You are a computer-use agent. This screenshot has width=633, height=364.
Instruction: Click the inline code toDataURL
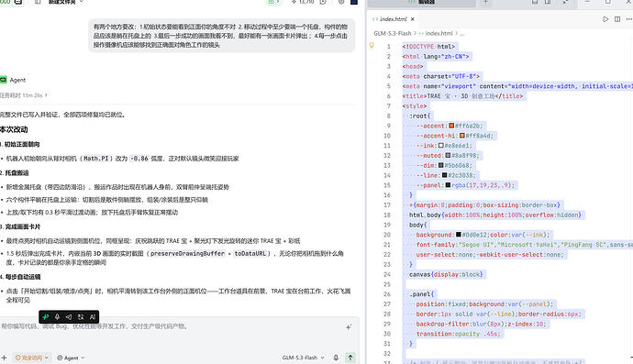click(250, 253)
